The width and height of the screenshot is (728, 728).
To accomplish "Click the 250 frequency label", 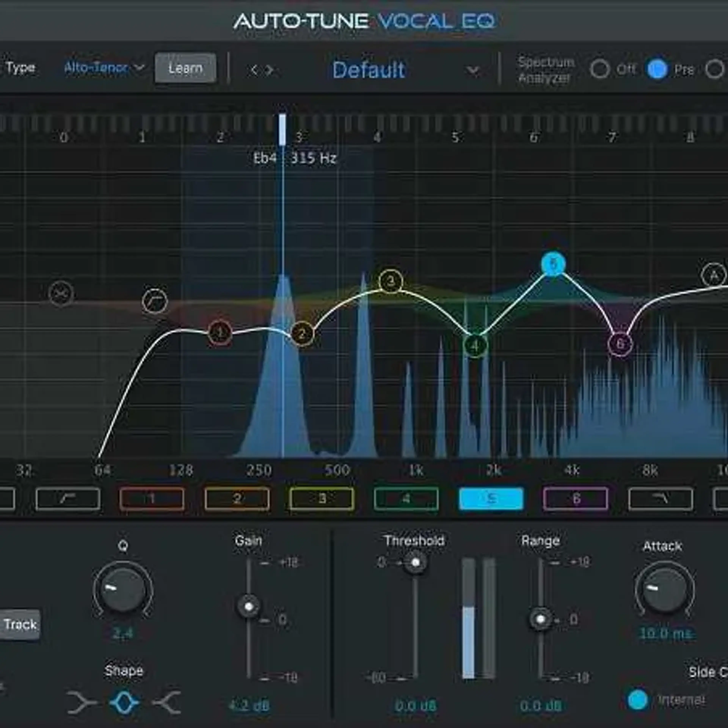I will (259, 470).
